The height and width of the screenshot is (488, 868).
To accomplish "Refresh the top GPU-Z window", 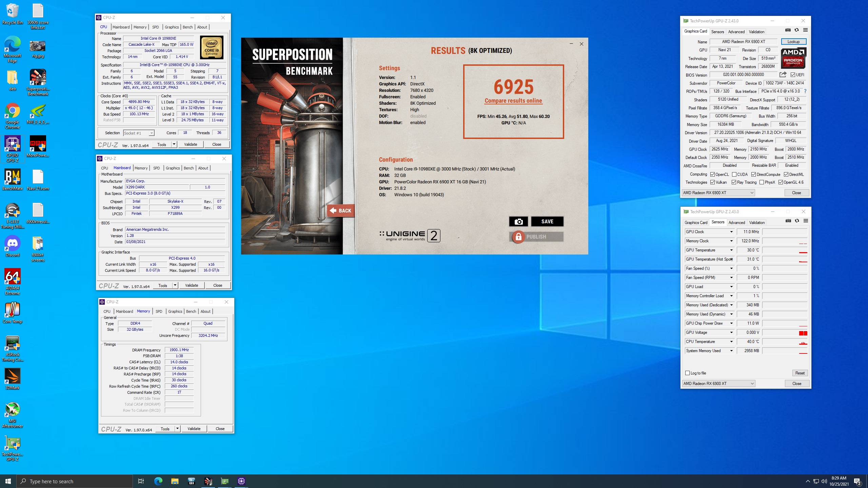I will click(x=796, y=30).
